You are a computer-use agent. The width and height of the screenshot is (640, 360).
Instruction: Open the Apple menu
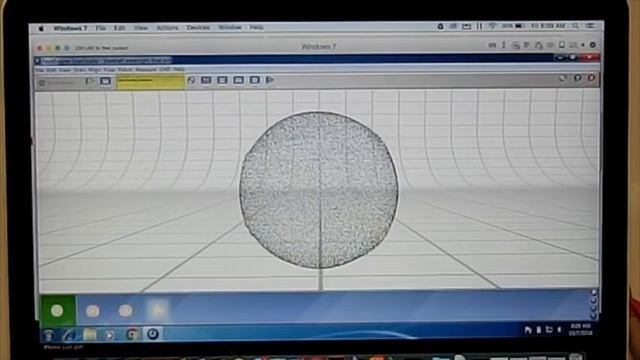coord(41,28)
